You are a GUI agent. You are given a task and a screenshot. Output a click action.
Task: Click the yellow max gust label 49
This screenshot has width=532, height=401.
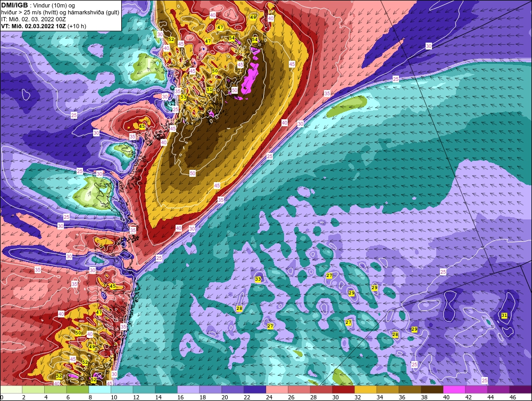pyautogui.click(x=92, y=347)
